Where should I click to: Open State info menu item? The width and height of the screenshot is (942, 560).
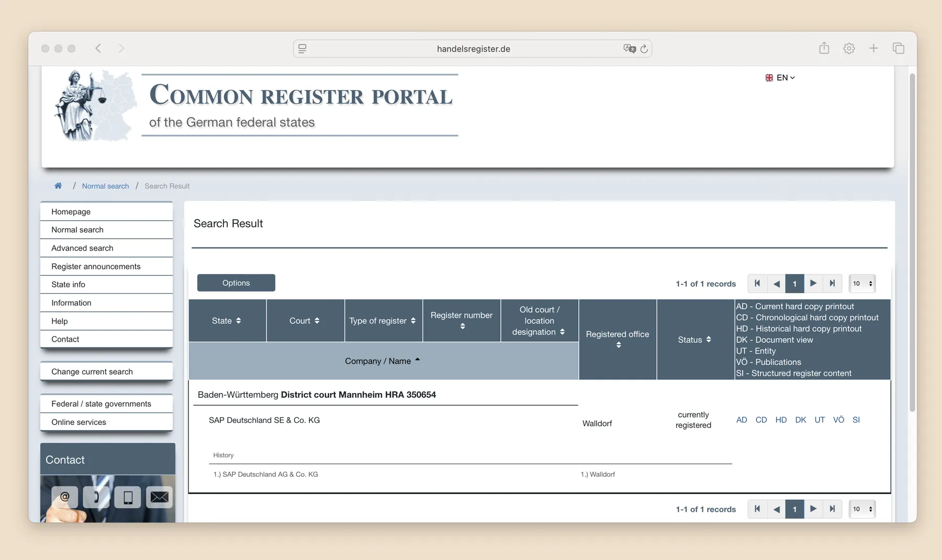tap(106, 284)
